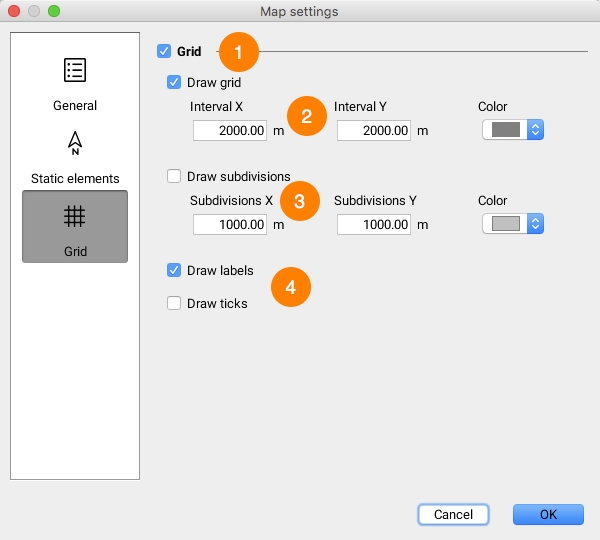Open the grid Color dropdown arrow
600x540 pixels.
[x=535, y=130]
